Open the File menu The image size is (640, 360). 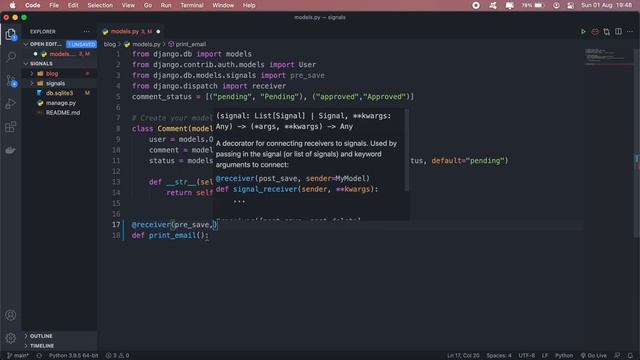click(54, 5)
